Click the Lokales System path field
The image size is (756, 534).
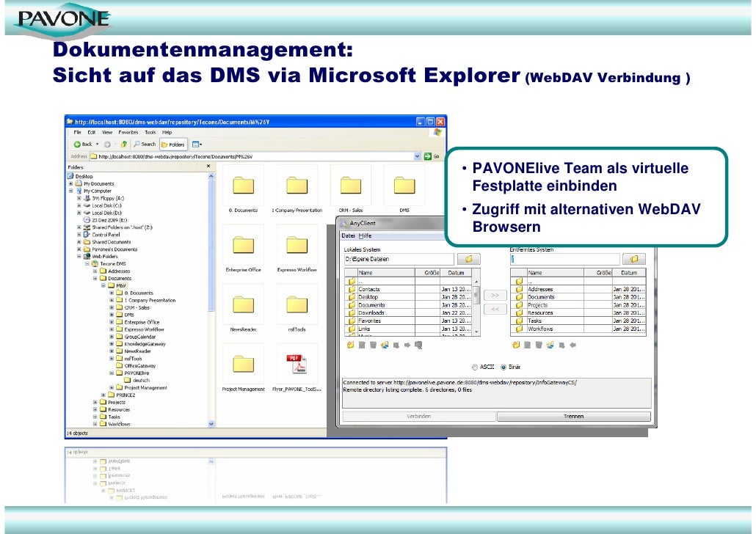(x=399, y=259)
